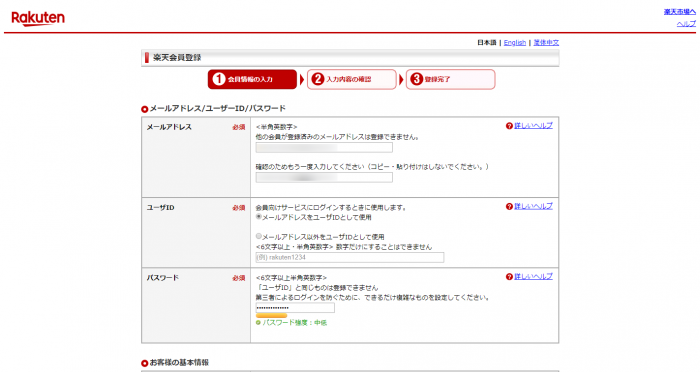Open the 楽天市場へ link

(x=679, y=12)
